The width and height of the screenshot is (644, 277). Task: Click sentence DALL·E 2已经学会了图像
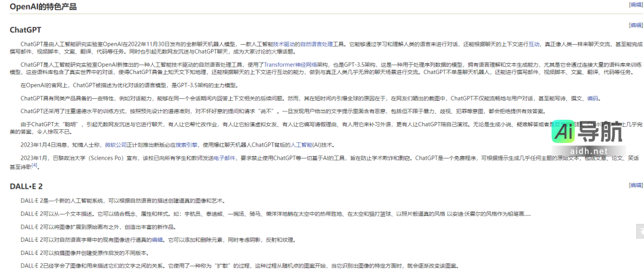coord(239,266)
